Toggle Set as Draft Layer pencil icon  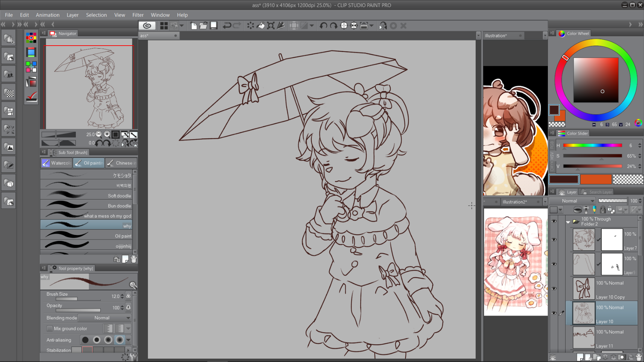pyautogui.click(x=595, y=210)
